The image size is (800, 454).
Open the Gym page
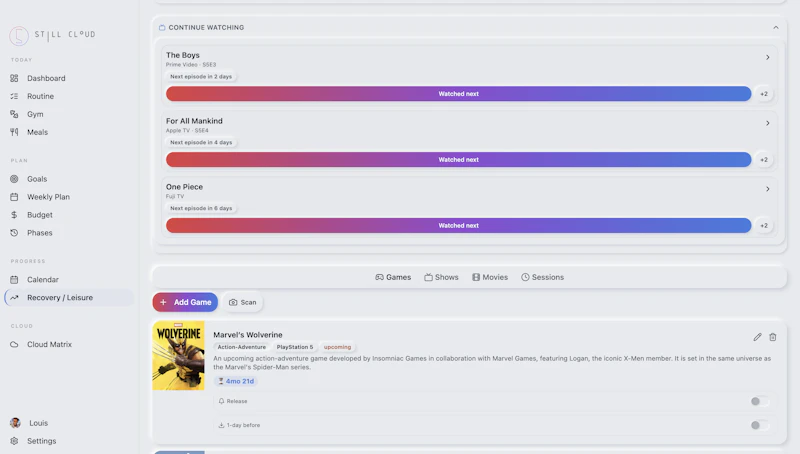[35, 114]
